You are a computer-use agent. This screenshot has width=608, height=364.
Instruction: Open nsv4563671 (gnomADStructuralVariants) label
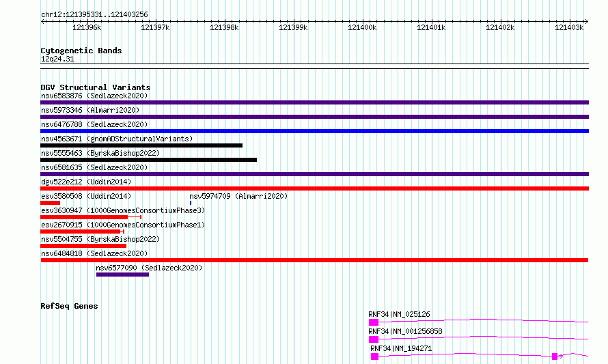117,139
